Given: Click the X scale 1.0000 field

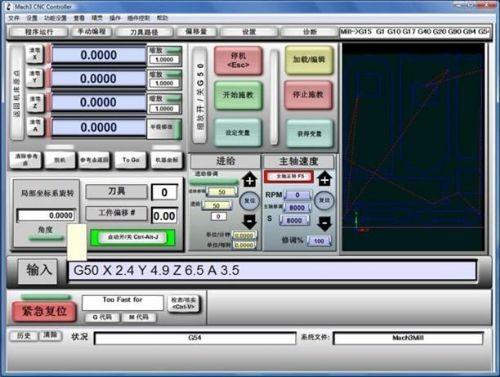Looking at the screenshot, I should (164, 60).
